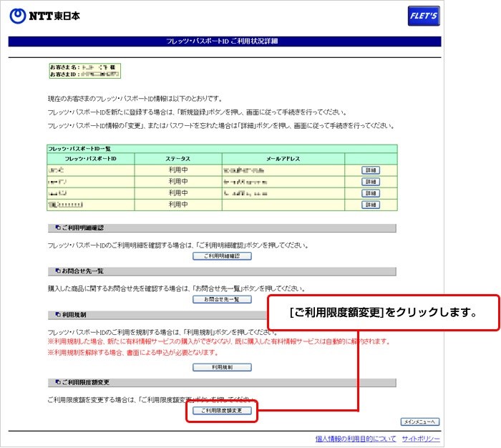Click the メールアドレス column header
The height and width of the screenshot is (448, 501).
[283, 158]
